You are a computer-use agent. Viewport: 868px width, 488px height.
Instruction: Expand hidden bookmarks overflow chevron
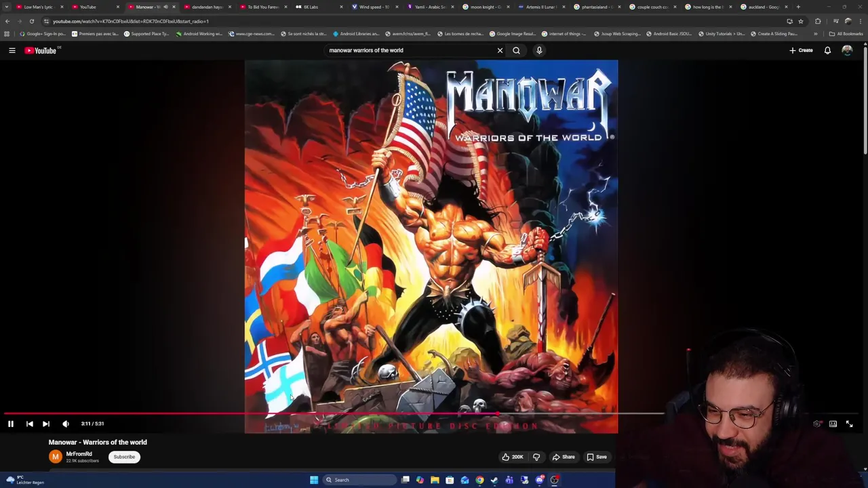pos(816,34)
